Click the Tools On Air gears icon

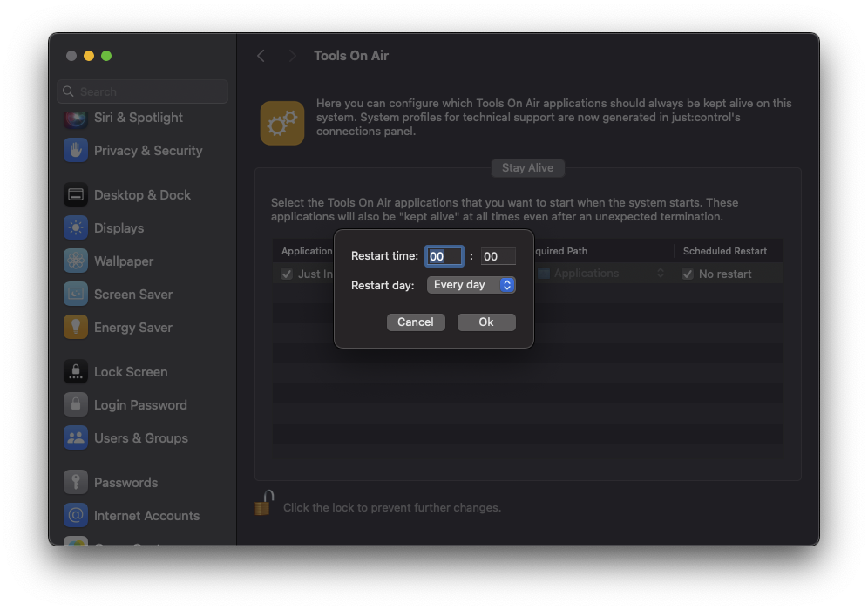pyautogui.click(x=282, y=123)
